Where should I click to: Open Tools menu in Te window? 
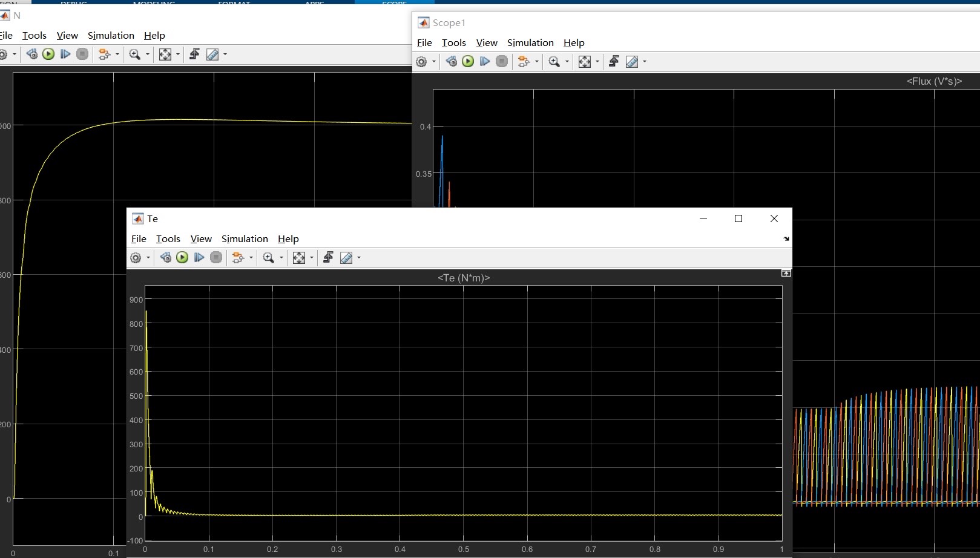coord(168,238)
